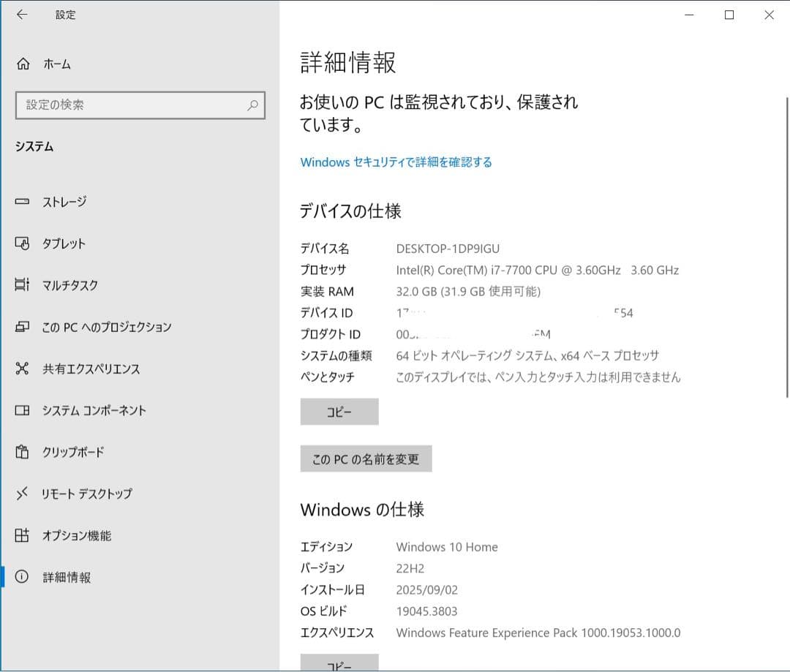The width and height of the screenshot is (790, 672).
Task: Go to the クリップボード page
Action: click(x=73, y=452)
